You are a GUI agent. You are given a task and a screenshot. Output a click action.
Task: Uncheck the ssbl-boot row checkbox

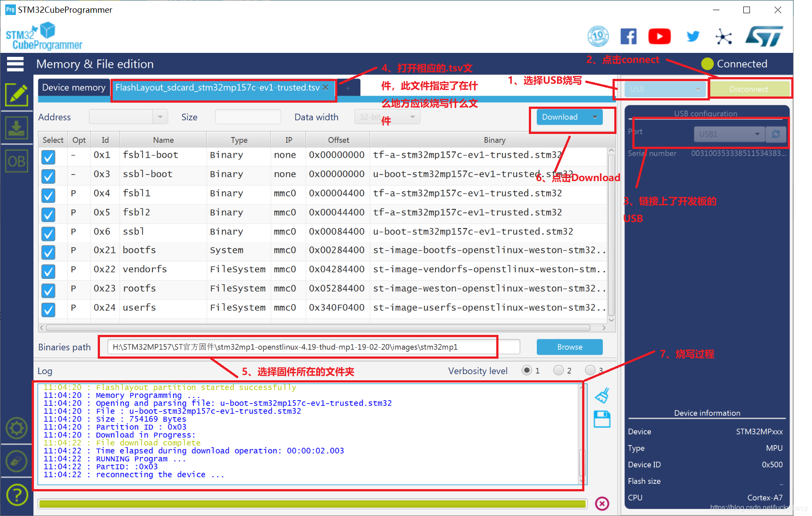[48, 176]
